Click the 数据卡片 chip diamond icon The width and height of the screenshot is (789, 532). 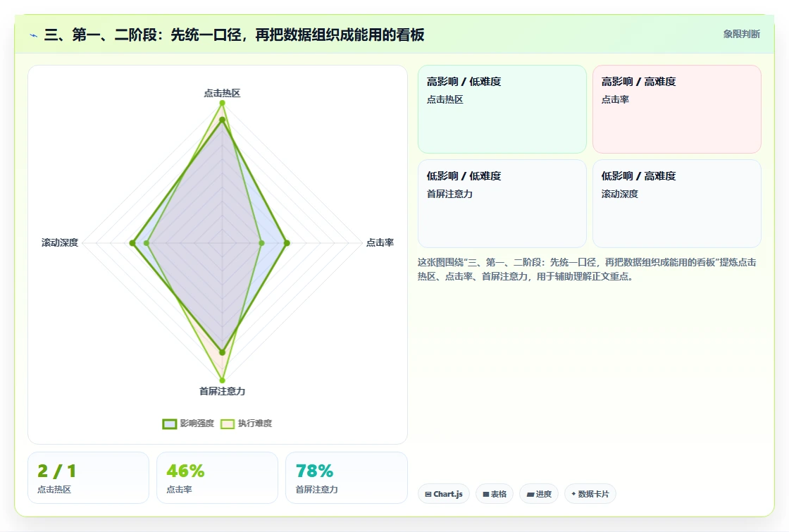click(573, 494)
